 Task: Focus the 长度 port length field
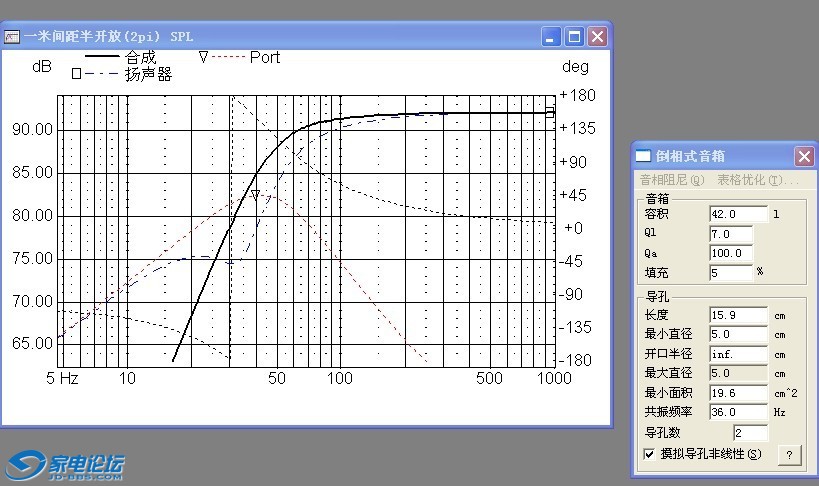[x=737, y=315]
